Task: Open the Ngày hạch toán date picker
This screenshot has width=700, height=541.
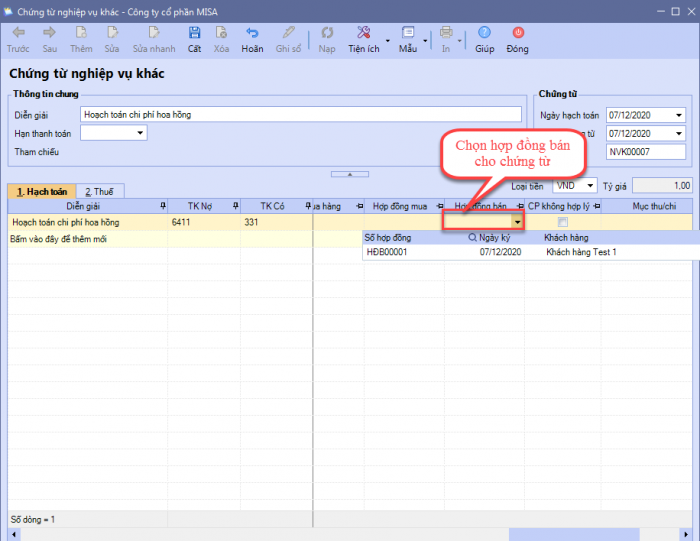Action: coord(679,114)
